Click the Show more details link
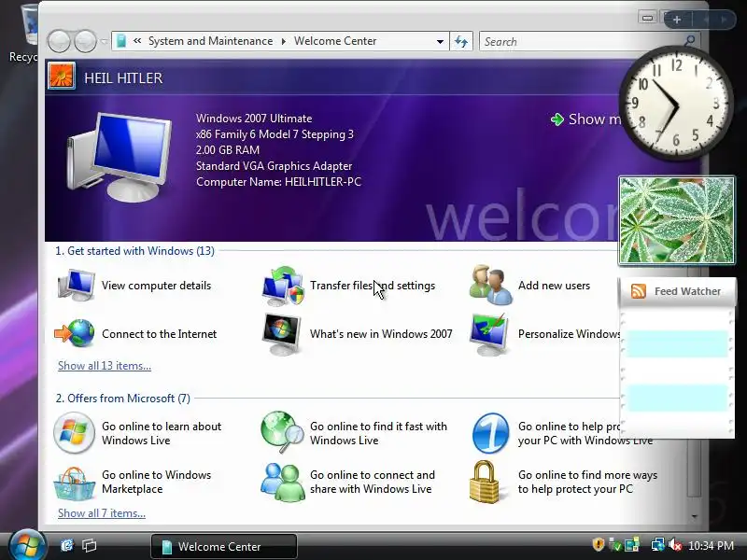 click(586, 119)
